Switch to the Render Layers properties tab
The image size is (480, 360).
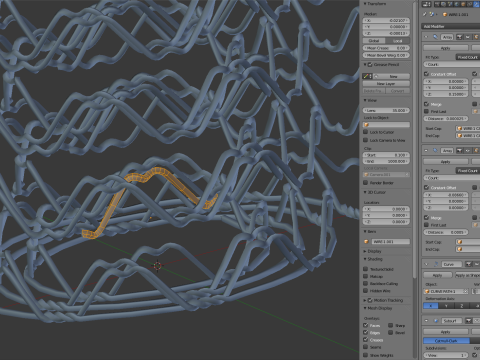pyautogui.click(x=444, y=4)
